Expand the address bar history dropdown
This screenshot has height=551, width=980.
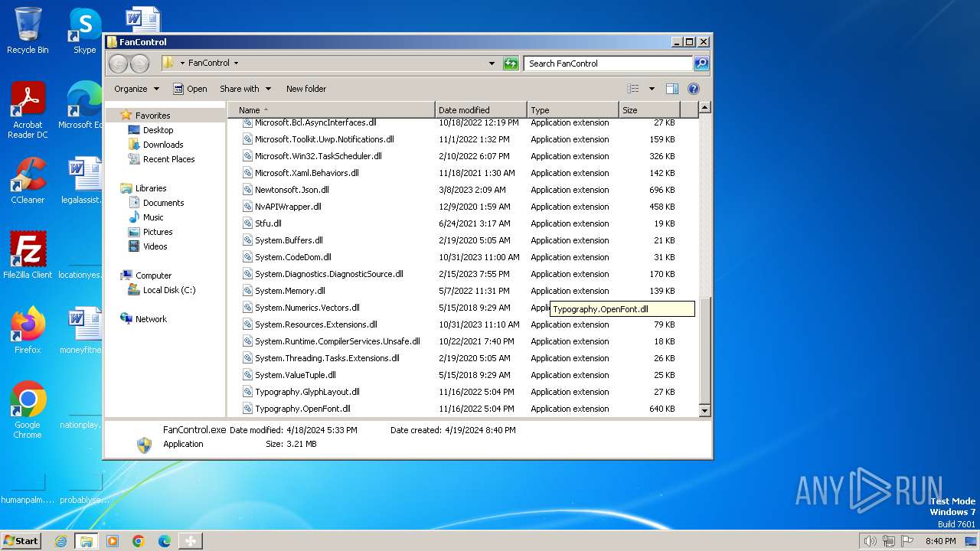[x=492, y=64]
